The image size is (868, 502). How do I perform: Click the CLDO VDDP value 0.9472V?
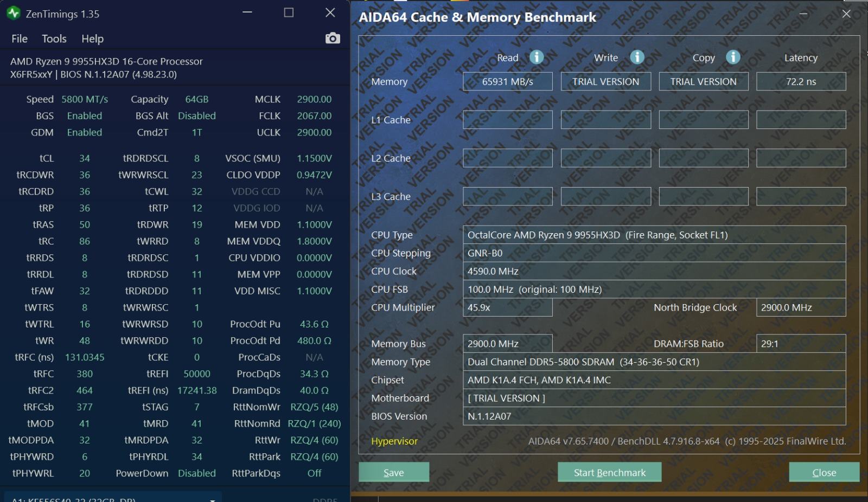click(x=314, y=175)
